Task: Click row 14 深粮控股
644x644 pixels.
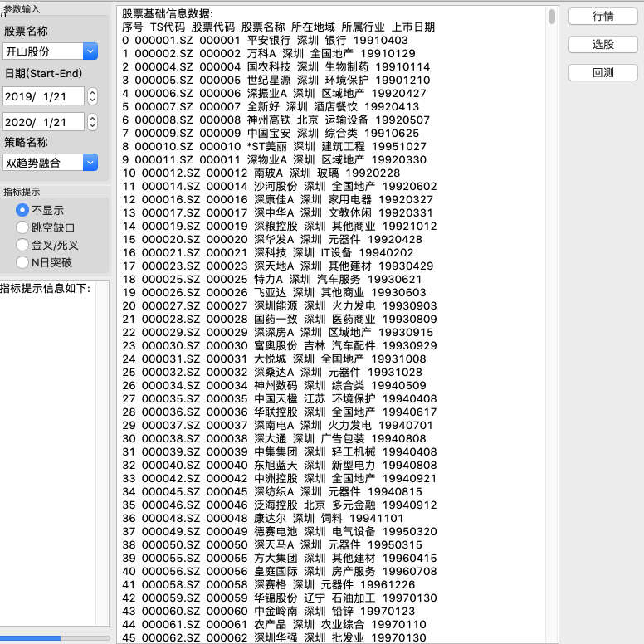Action: coord(280,226)
